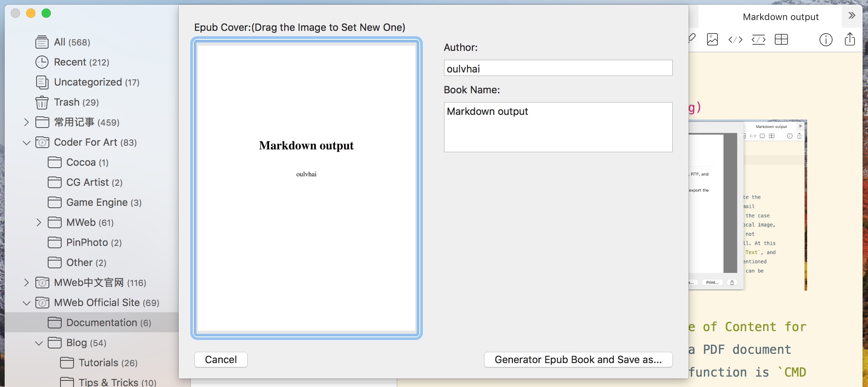Collapse the toolbar with the double-chevron
868x387 pixels.
click(852, 16)
